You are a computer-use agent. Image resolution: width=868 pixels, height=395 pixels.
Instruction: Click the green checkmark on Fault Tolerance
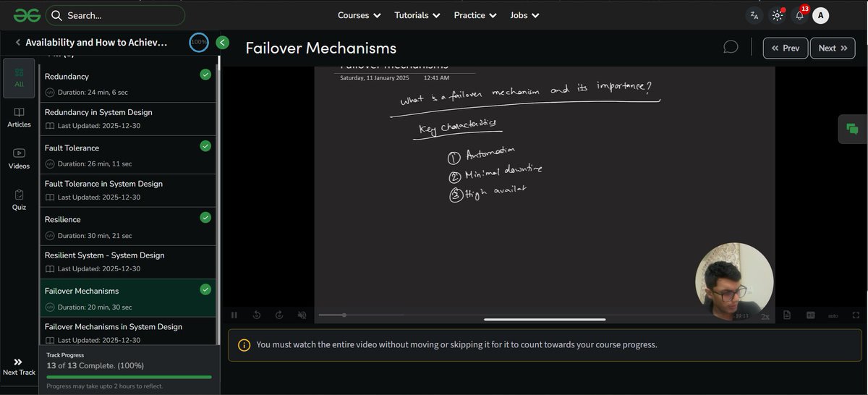click(x=205, y=146)
